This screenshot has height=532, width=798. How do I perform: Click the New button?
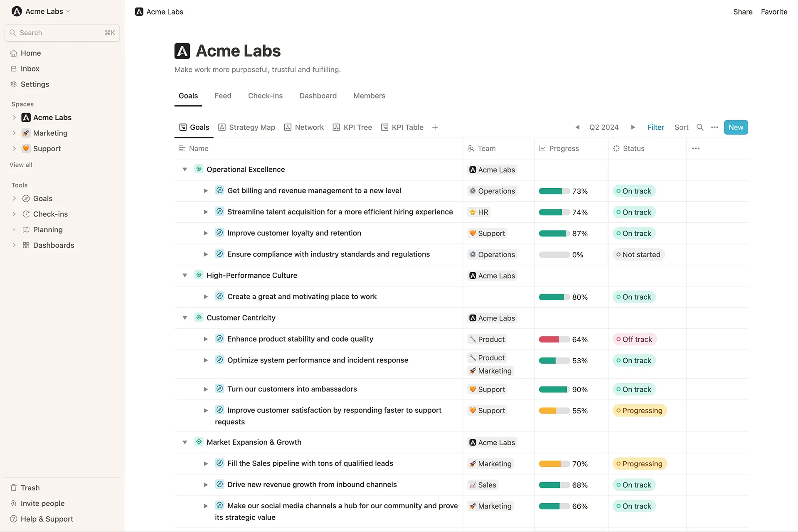735,127
